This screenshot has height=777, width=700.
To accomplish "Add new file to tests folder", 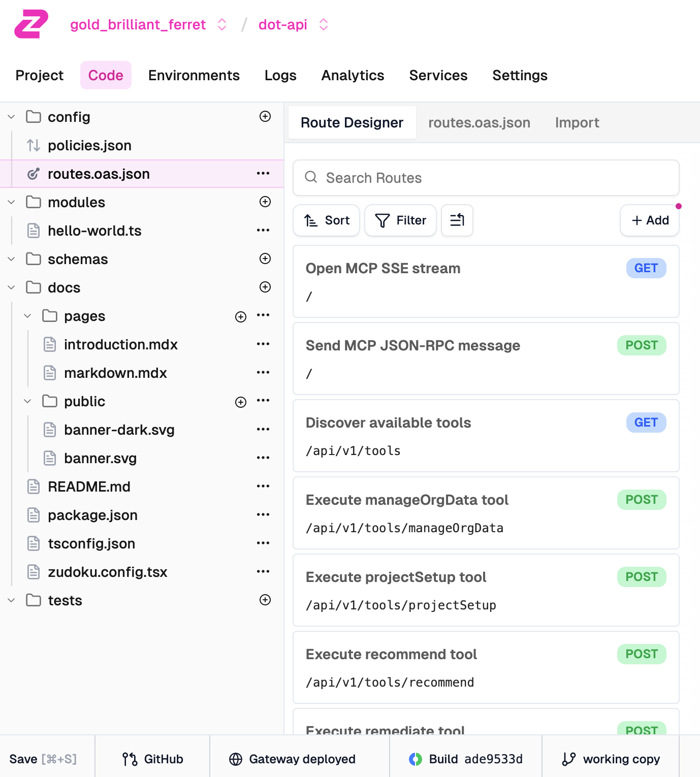I will click(265, 600).
